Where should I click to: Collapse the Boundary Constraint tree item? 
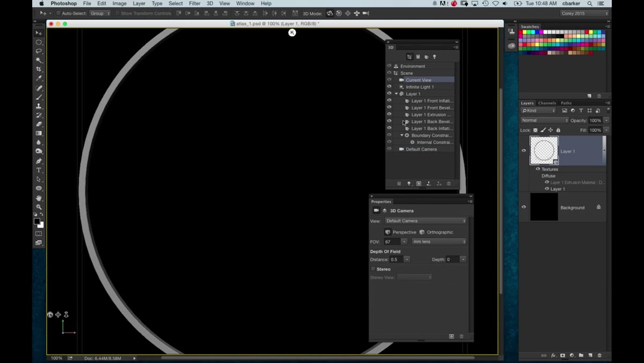[x=402, y=135]
